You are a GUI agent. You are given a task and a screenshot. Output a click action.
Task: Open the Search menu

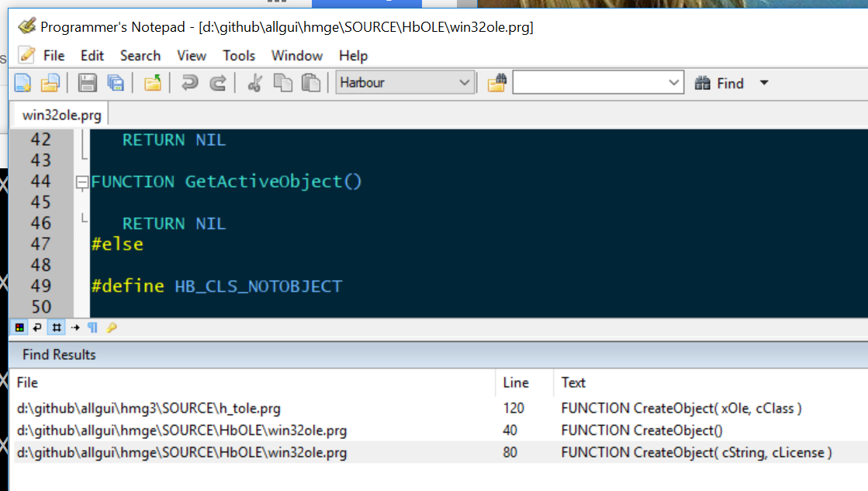(x=140, y=56)
